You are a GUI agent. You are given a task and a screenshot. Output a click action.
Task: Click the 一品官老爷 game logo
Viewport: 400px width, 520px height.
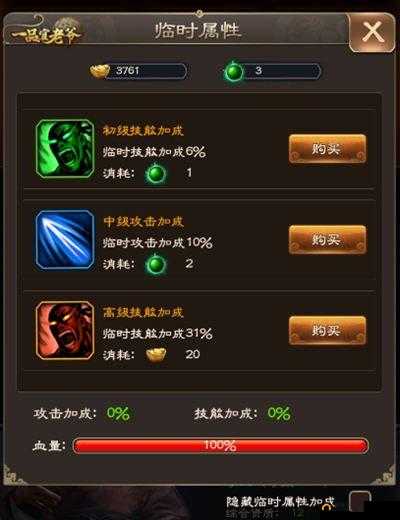click(44, 32)
